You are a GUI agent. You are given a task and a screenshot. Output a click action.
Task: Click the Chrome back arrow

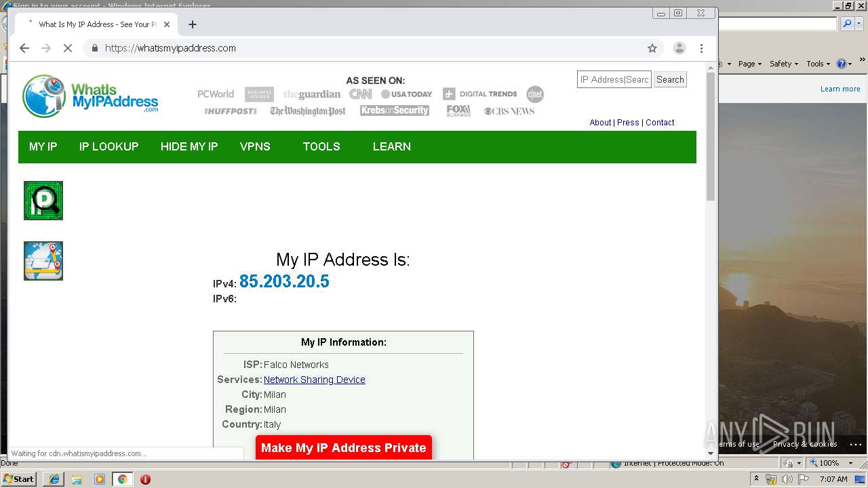point(24,48)
